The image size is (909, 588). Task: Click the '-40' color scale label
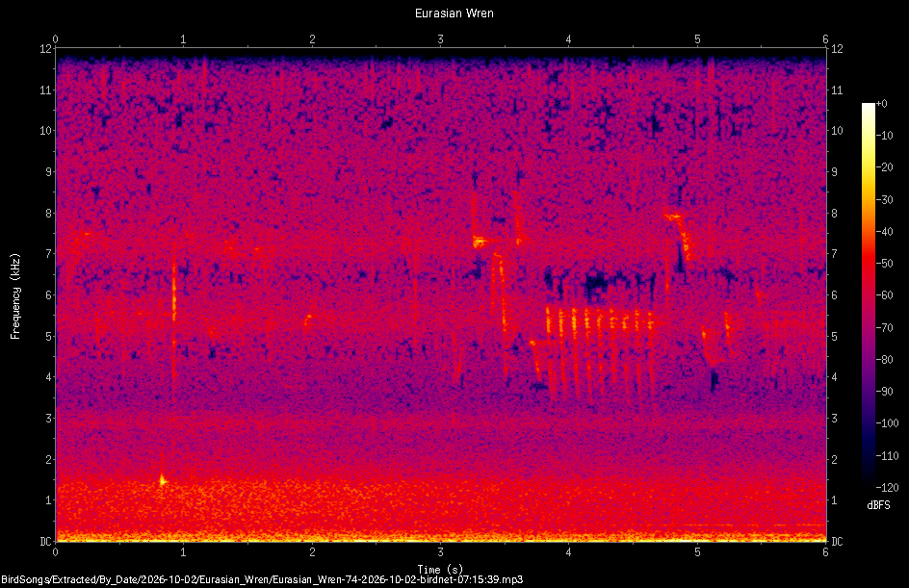[884, 232]
